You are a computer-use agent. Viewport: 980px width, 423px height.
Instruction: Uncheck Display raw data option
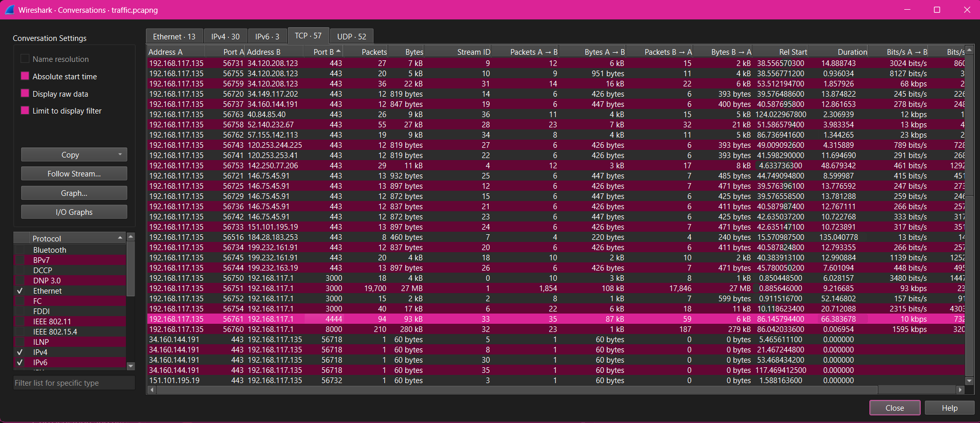point(25,94)
